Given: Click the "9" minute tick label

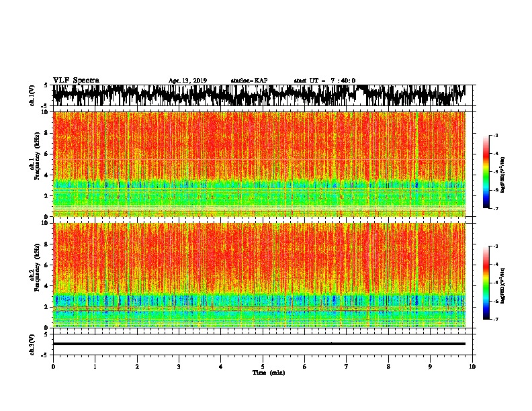Looking at the screenshot, I should (x=430, y=367).
